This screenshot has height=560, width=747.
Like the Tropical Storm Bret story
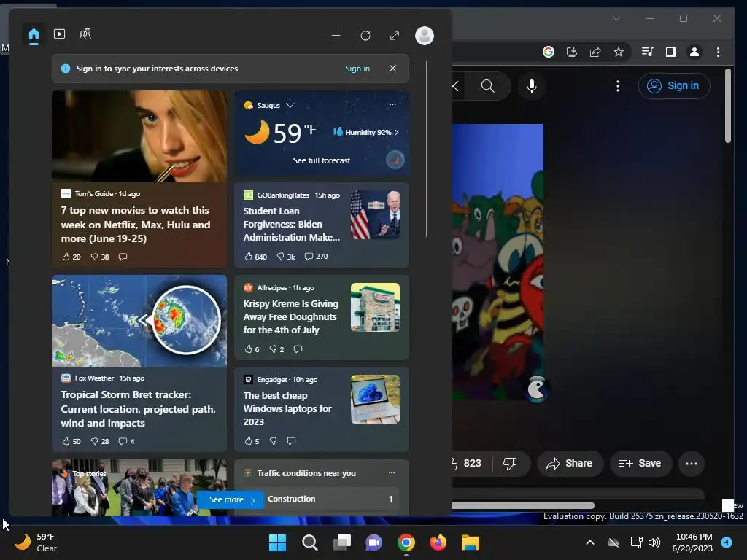point(71,441)
